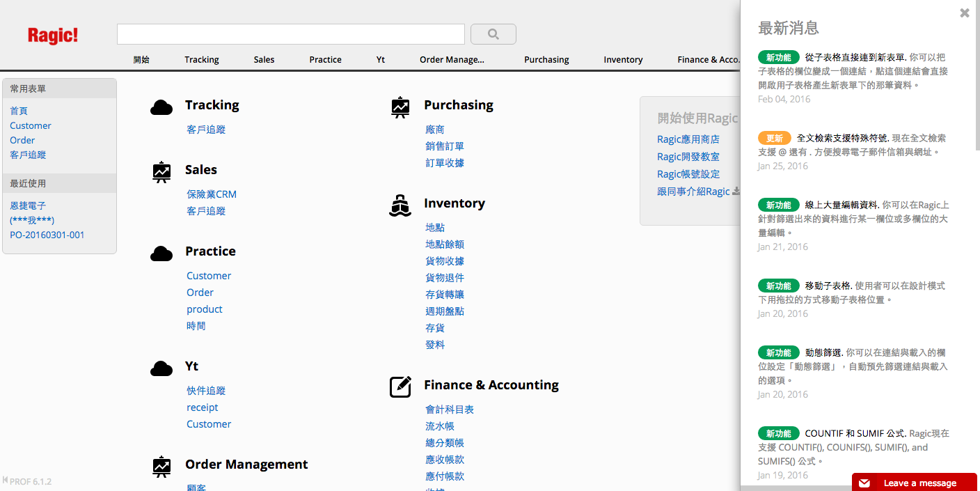
Task: Open 貨物退件 under Inventory
Action: (x=445, y=278)
